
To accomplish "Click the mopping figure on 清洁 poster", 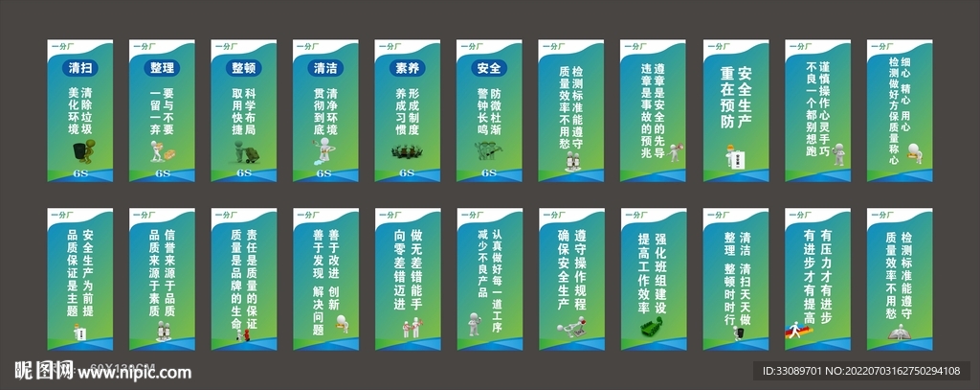I will tap(324, 151).
